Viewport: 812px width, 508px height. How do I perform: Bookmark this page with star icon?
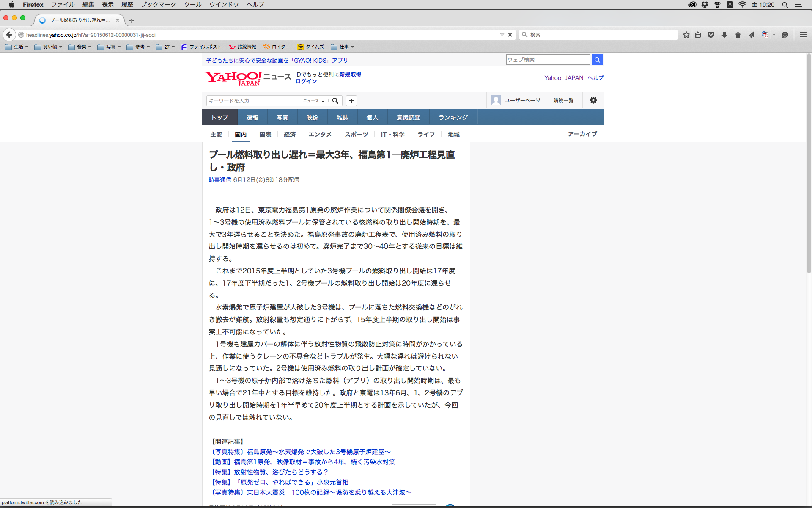686,35
